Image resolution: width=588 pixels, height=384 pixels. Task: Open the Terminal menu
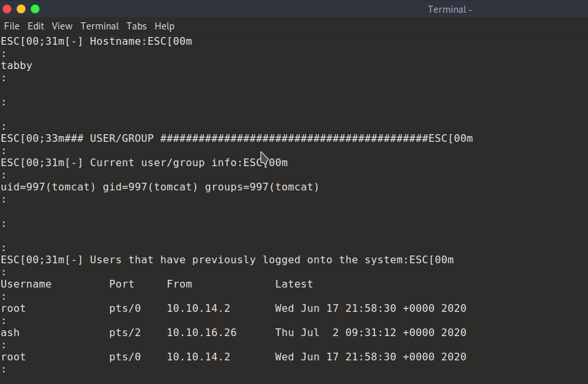tap(100, 26)
